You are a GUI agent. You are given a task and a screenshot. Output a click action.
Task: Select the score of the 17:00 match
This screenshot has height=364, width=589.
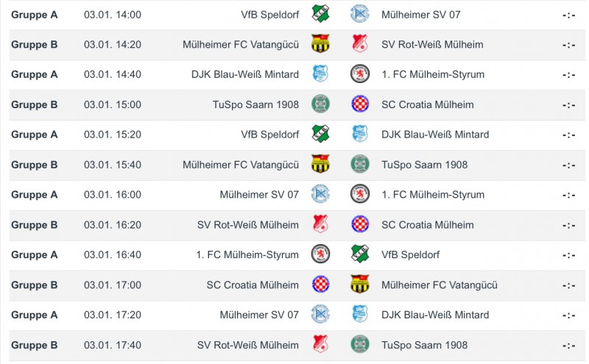[568, 285]
